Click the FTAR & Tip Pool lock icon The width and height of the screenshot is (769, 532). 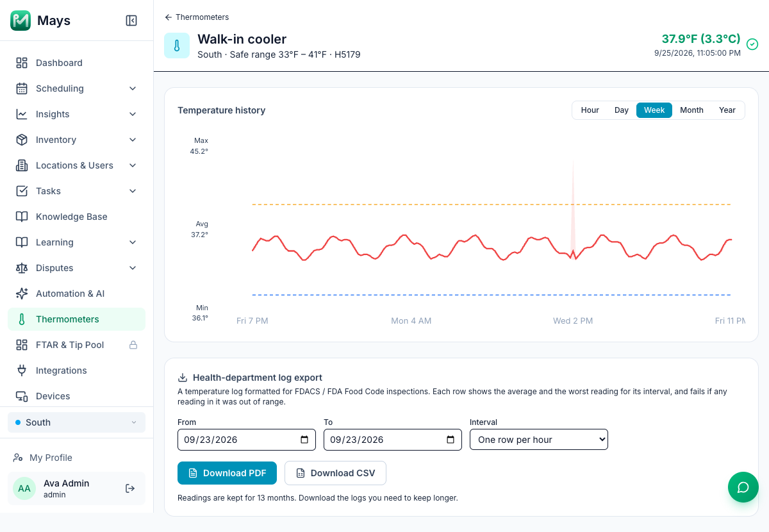(x=133, y=345)
